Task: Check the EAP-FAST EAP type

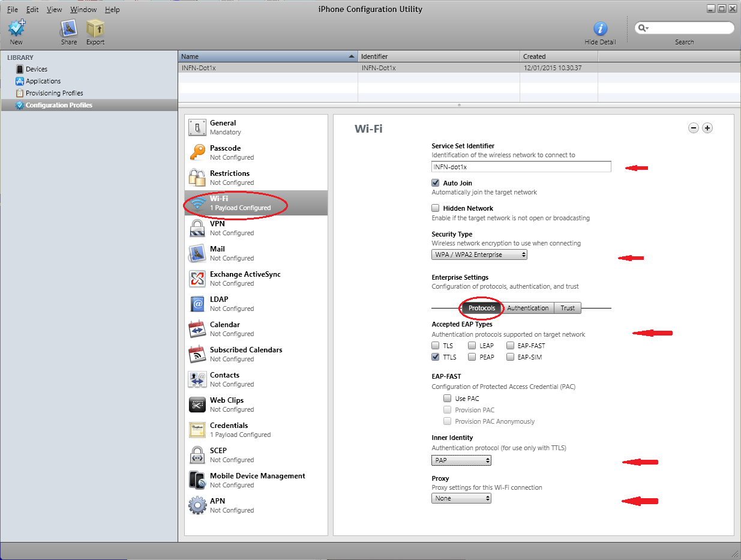Action: point(511,345)
